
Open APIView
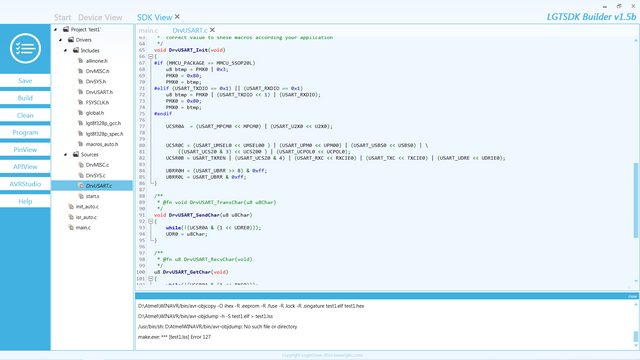click(x=25, y=167)
